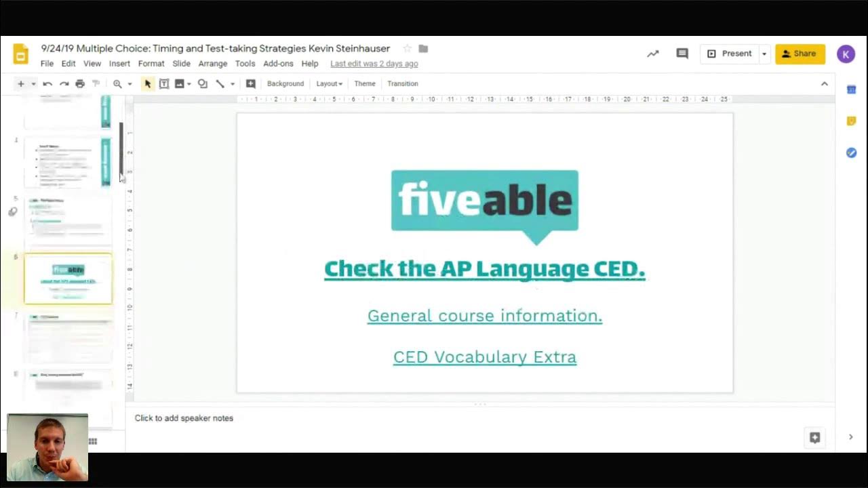
Task: Add a new slide with plus
Action: click(x=21, y=84)
